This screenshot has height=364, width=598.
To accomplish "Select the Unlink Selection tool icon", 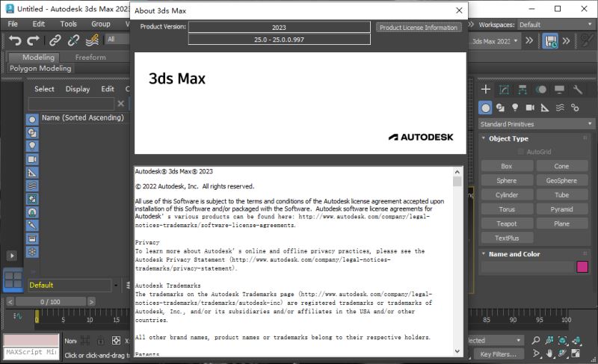I will (x=73, y=40).
